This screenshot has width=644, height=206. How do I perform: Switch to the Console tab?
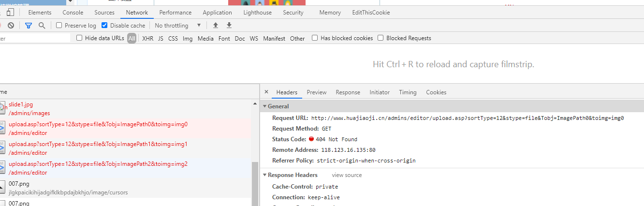tap(73, 13)
